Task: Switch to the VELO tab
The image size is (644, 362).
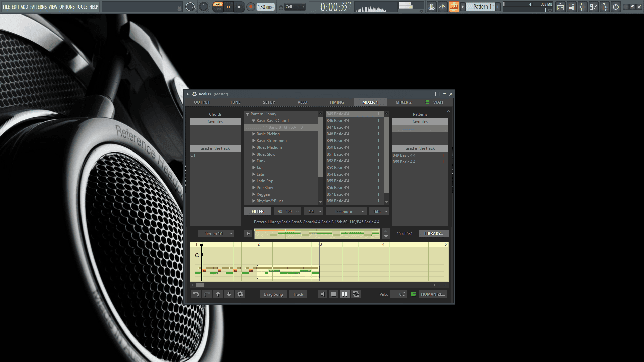Action: pyautogui.click(x=302, y=102)
